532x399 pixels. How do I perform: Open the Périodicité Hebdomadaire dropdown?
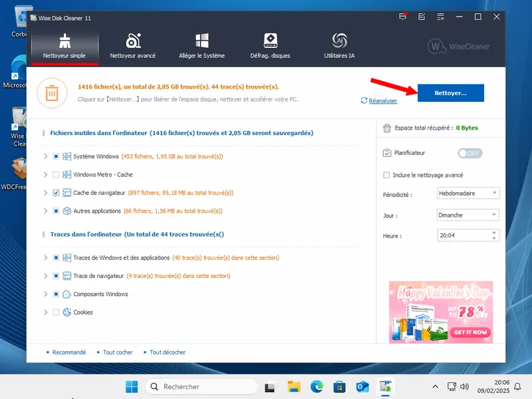click(x=468, y=194)
